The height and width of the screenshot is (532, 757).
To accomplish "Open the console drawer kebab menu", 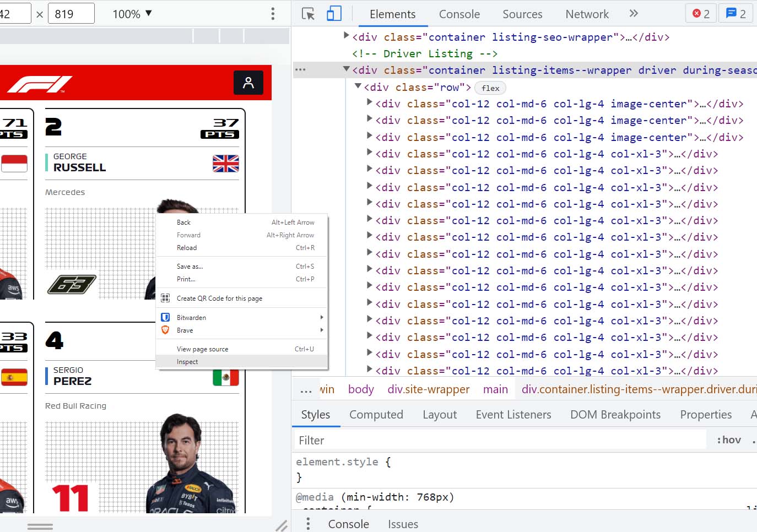I will tap(308, 524).
